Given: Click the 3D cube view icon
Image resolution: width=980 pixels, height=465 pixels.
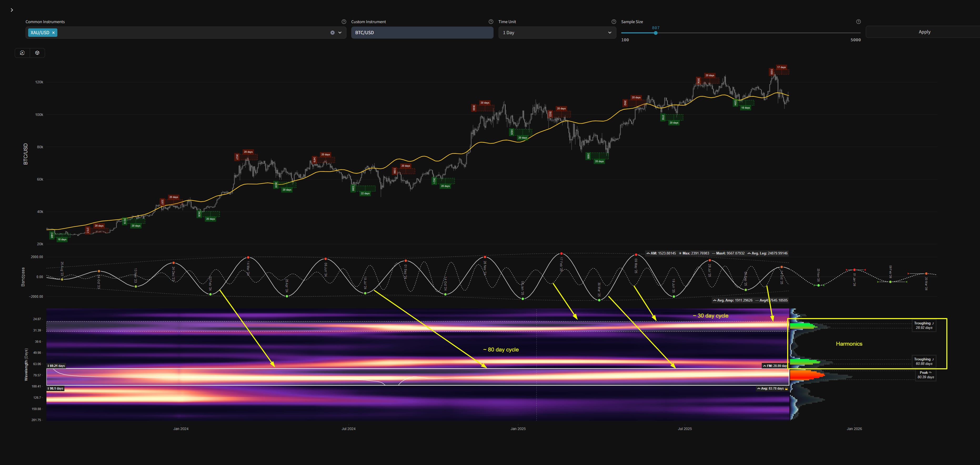Looking at the screenshot, I should point(37,53).
